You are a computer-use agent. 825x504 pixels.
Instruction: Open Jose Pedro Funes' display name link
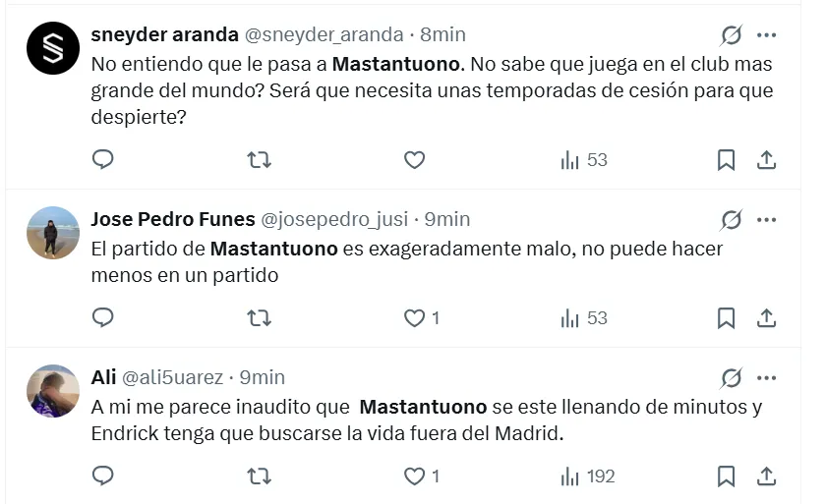coord(172,219)
